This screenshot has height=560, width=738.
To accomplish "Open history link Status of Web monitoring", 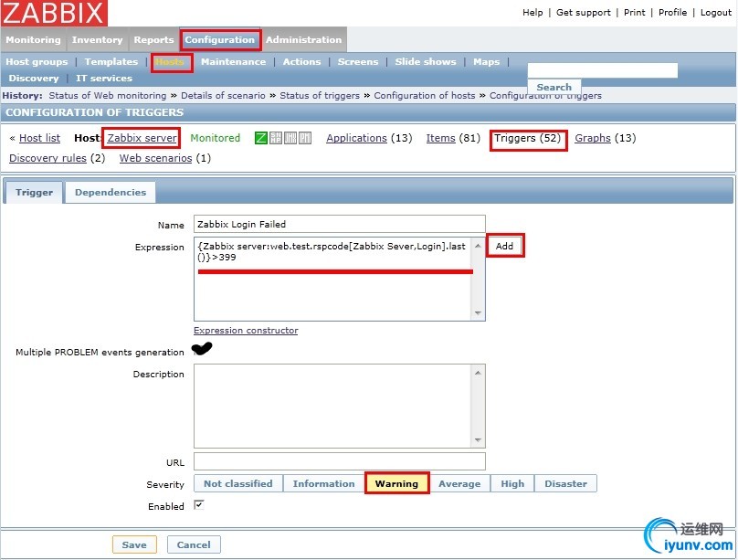I will coord(108,96).
